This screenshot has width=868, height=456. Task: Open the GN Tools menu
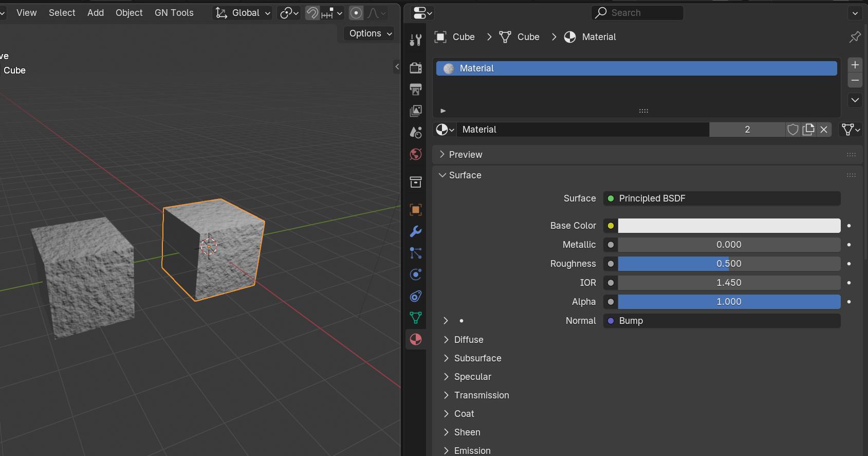[x=174, y=13]
